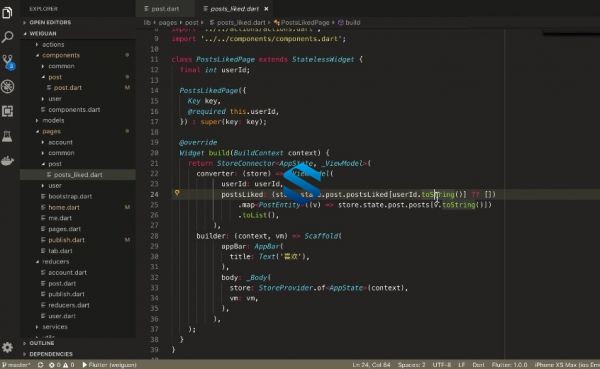Expand the services folder
The height and width of the screenshot is (369, 600).
tap(55, 327)
